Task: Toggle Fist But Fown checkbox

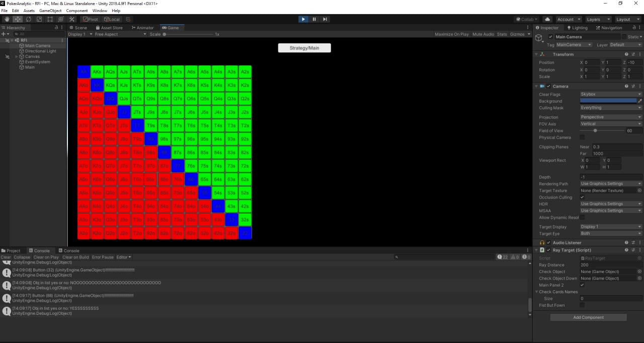Action: 582,305
